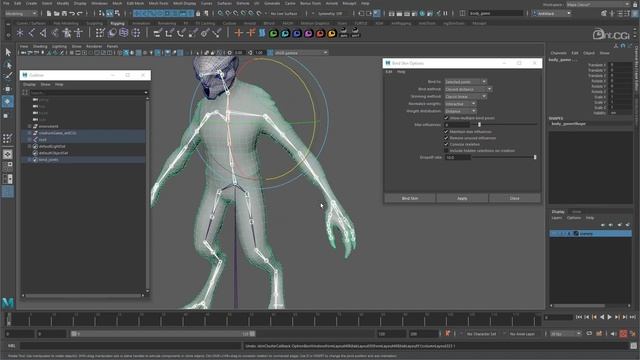Click the magenta set key shelf icon
This screenshot has width=640, height=360.
coord(309,33)
